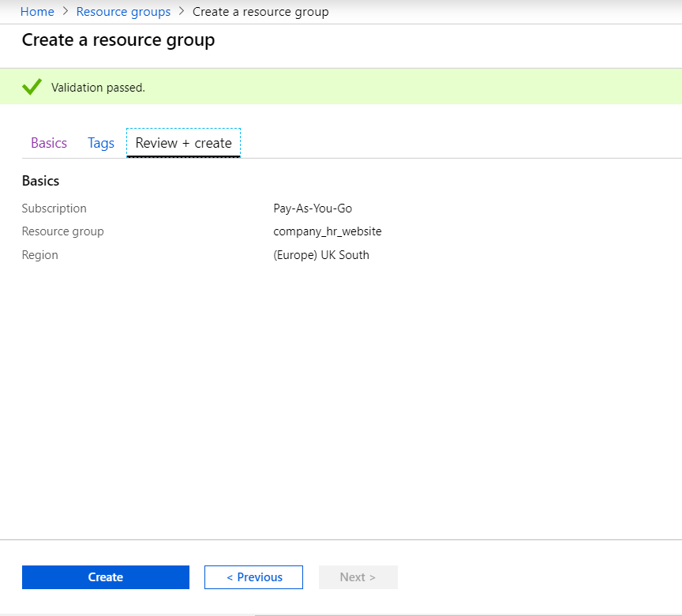Click the 'Create a resource group' breadcrumb text
This screenshot has height=616, width=682.
click(x=260, y=12)
